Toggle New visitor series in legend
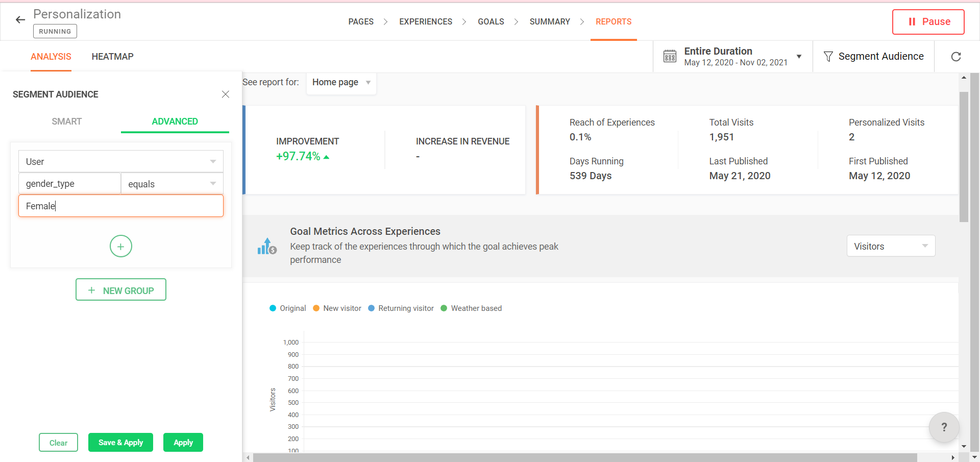Viewport: 980px width, 462px height. coord(337,308)
